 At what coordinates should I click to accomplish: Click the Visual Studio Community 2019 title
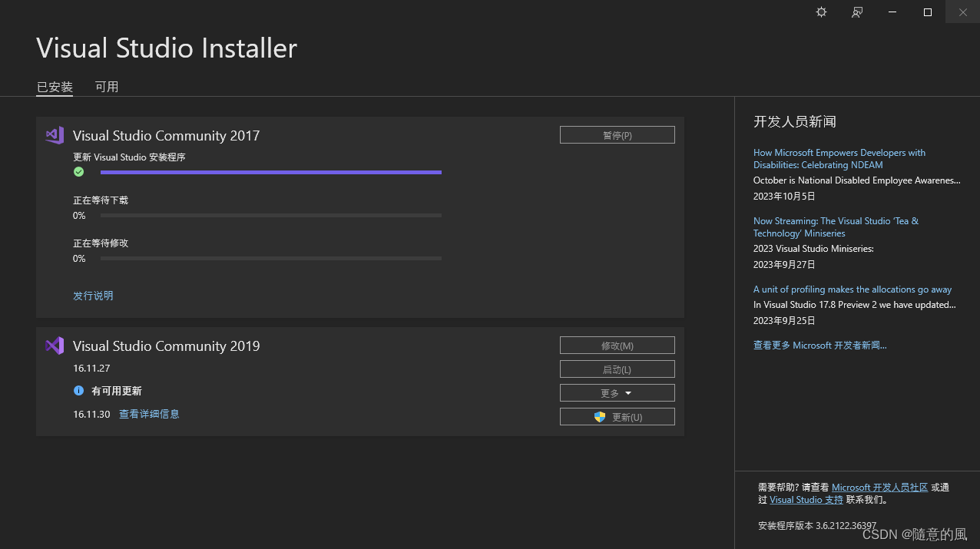point(167,346)
